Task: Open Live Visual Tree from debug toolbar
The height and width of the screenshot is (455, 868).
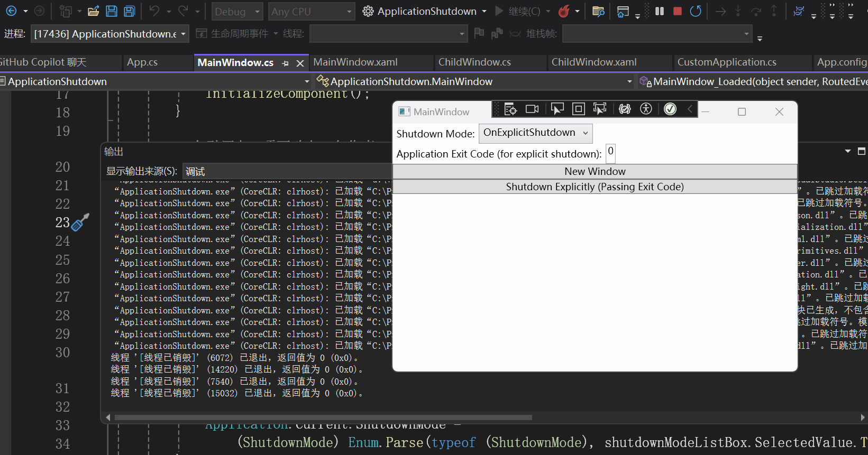Action: (510, 109)
